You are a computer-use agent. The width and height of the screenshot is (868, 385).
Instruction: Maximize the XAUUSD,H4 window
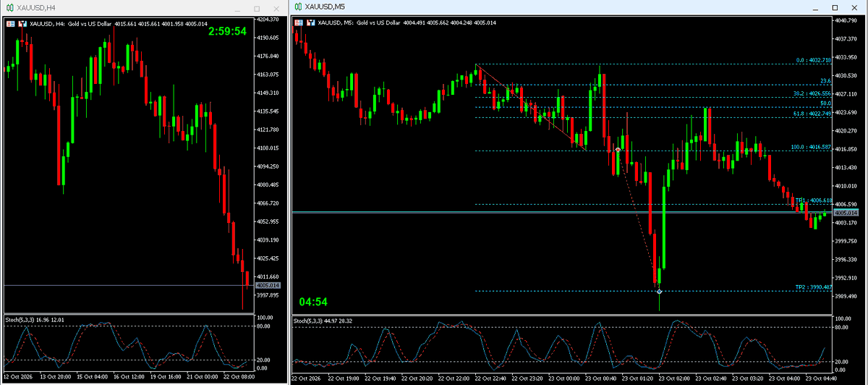[257, 8]
